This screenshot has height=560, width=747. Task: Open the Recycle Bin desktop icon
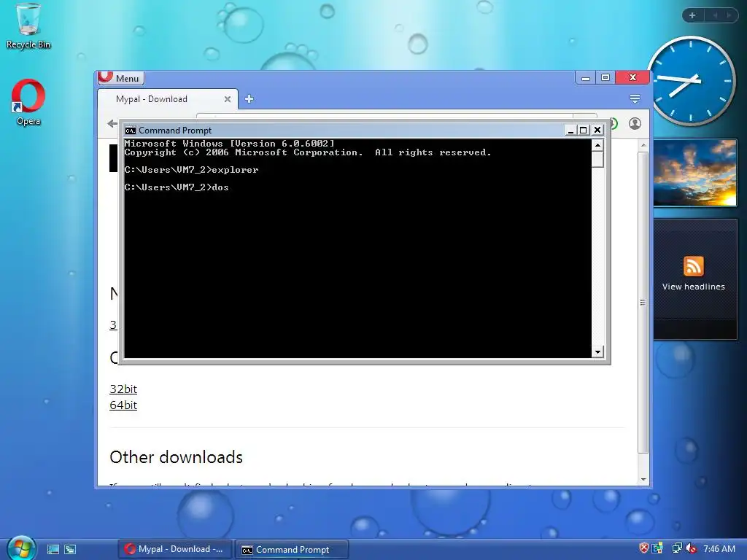[x=28, y=26]
